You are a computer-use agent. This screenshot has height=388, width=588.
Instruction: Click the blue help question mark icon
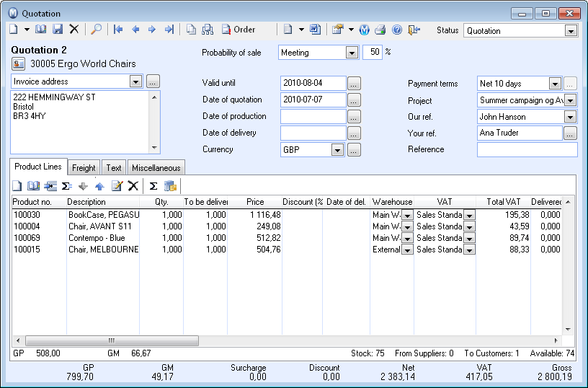point(396,30)
